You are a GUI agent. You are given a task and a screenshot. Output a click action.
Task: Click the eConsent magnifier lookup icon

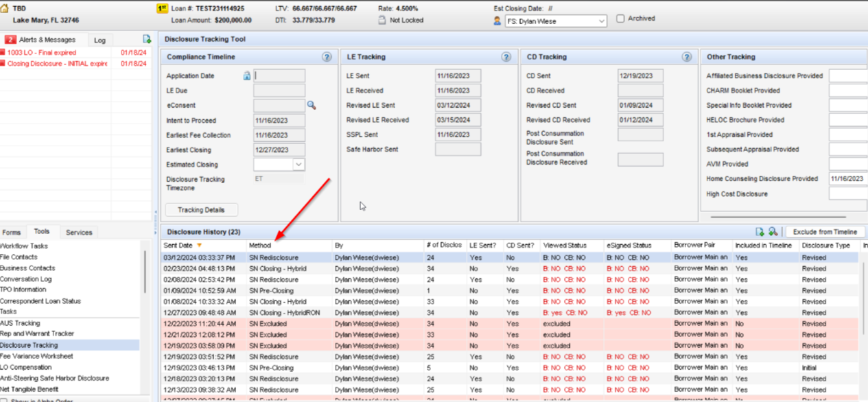[x=312, y=106]
